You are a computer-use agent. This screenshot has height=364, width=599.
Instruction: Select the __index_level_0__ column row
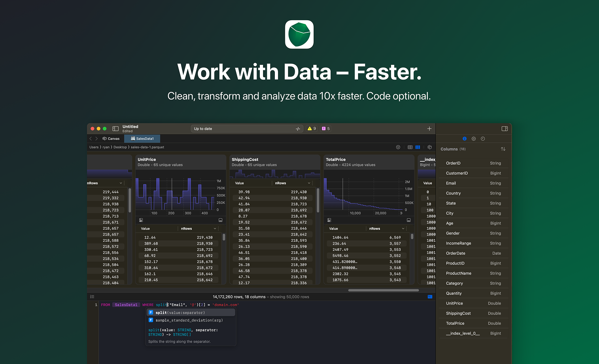click(474, 333)
